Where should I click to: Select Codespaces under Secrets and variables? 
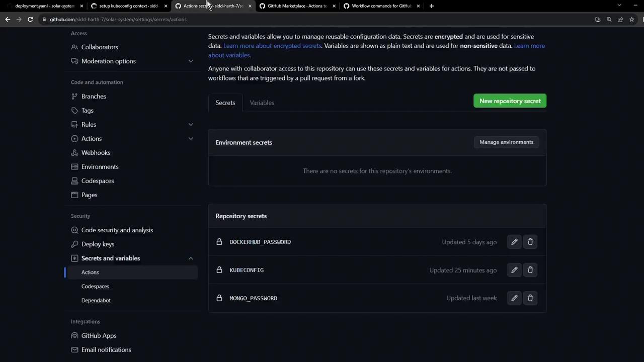pyautogui.click(x=95, y=287)
